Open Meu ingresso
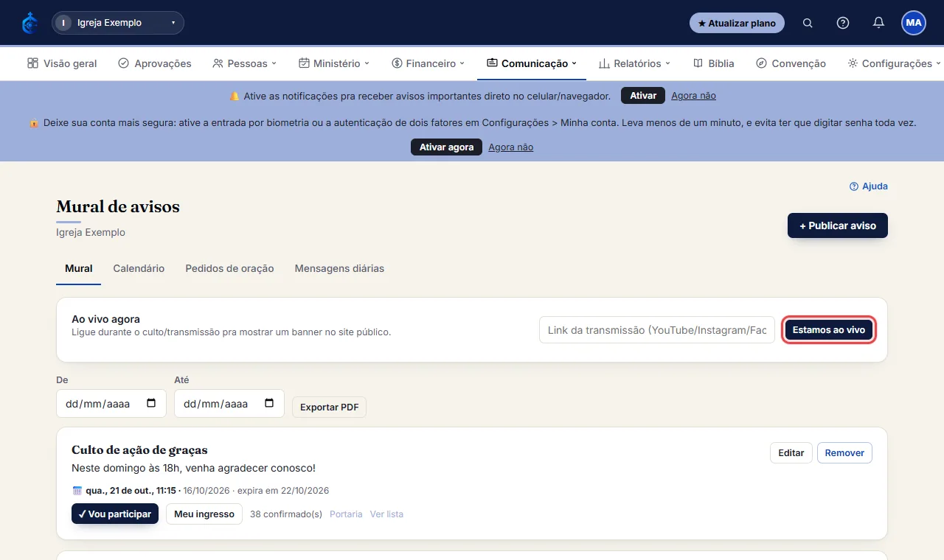 (x=204, y=514)
